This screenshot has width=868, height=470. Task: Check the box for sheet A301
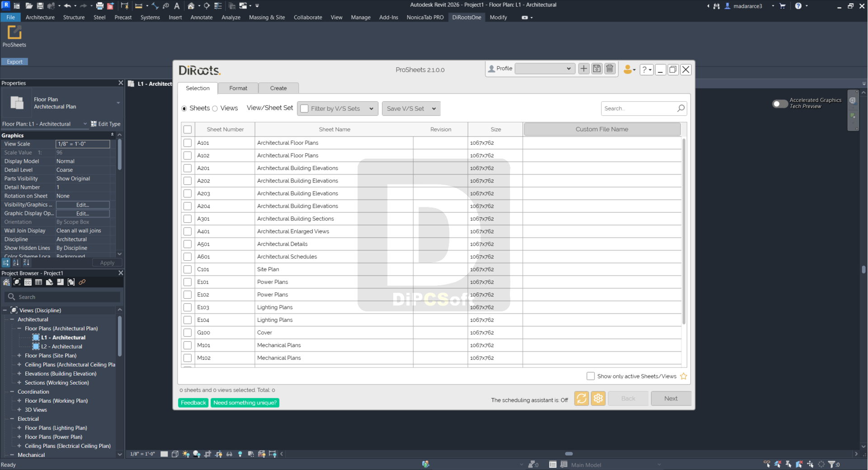pyautogui.click(x=188, y=219)
